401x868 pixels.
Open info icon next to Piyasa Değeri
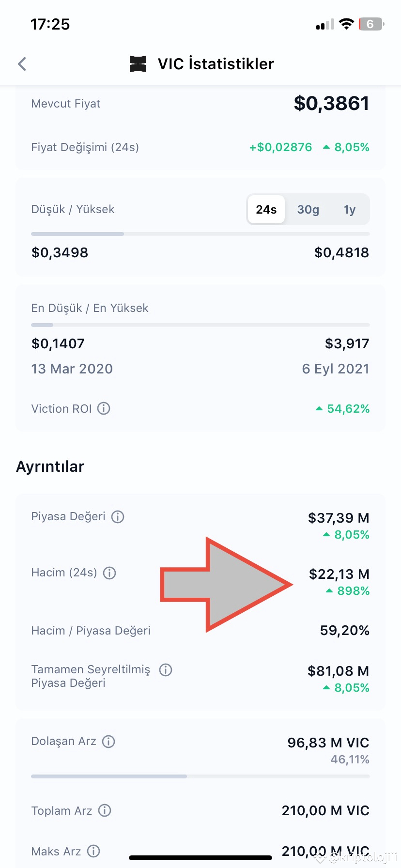(118, 517)
